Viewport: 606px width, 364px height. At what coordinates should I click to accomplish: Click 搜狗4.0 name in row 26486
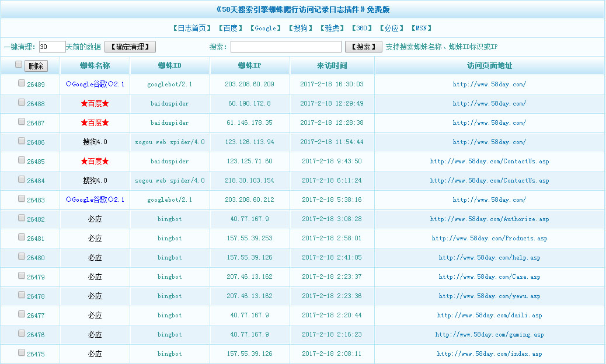click(95, 142)
